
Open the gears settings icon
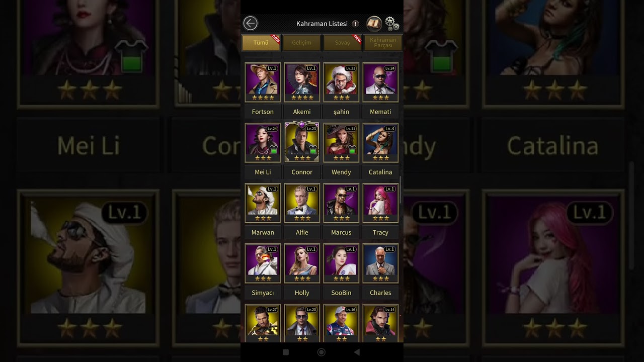pos(392,24)
